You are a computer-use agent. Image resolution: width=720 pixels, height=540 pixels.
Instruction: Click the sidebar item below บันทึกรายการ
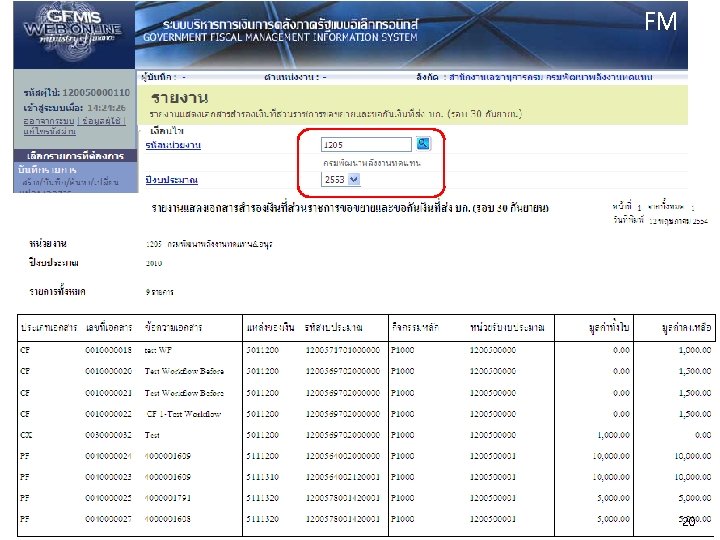click(x=70, y=182)
